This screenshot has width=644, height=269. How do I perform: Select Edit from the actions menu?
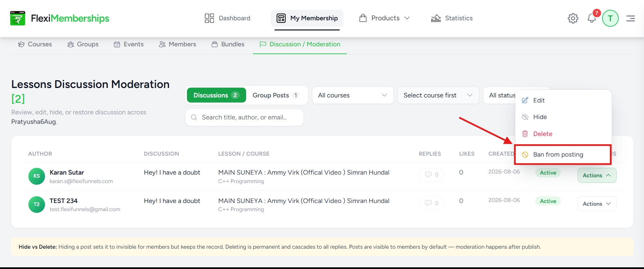click(x=563, y=100)
